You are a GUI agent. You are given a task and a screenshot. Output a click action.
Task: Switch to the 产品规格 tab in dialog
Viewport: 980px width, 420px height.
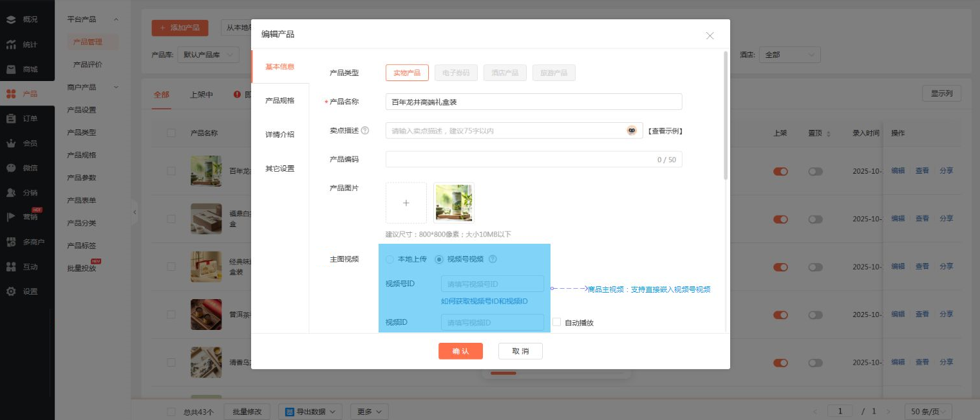(x=279, y=100)
